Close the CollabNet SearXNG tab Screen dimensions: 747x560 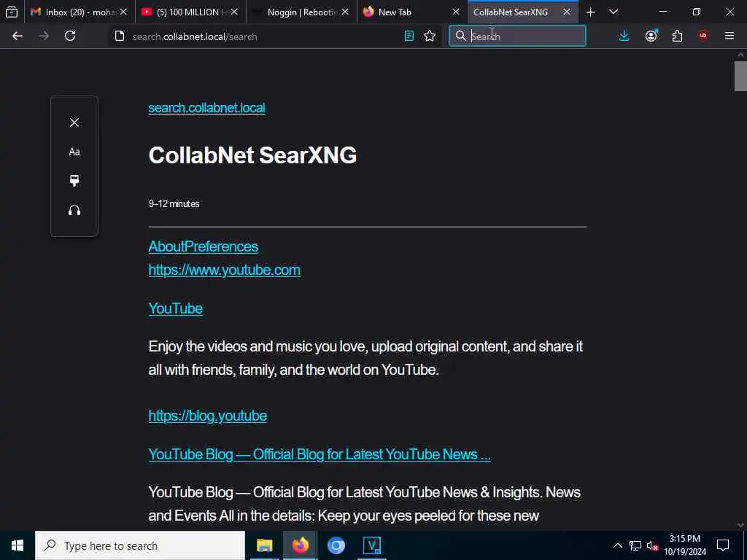tap(567, 12)
